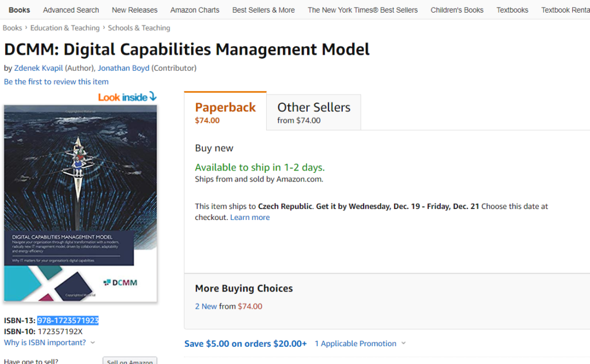The width and height of the screenshot is (590, 364).
Task: Click the Sell on Amazon button
Action: tap(130, 361)
